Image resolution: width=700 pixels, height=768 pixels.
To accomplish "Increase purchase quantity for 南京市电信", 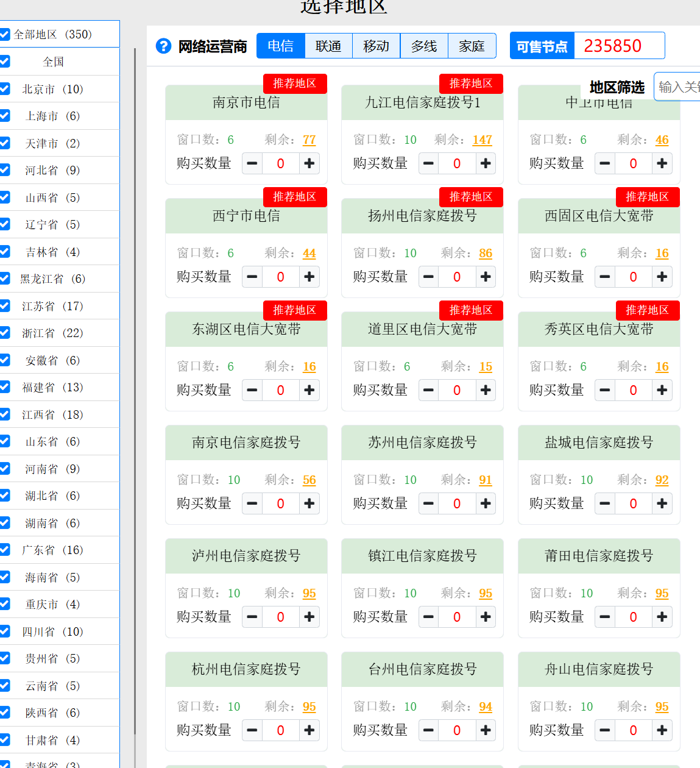I will 309,163.
